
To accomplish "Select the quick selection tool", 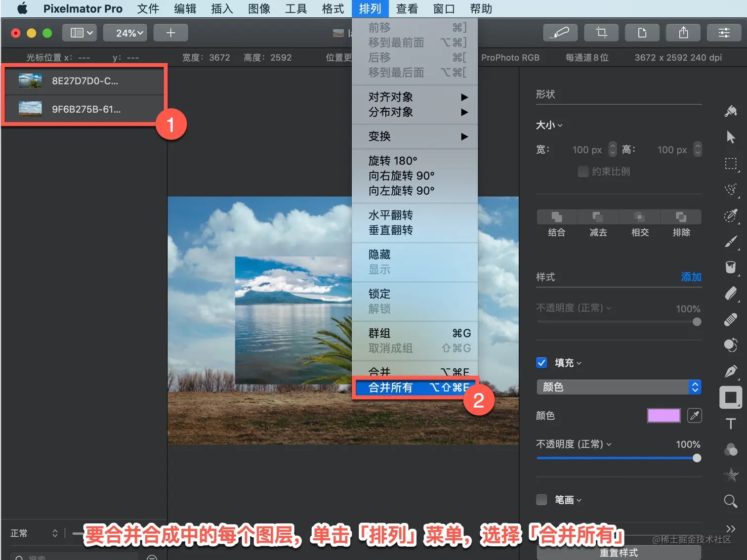I will [731, 215].
